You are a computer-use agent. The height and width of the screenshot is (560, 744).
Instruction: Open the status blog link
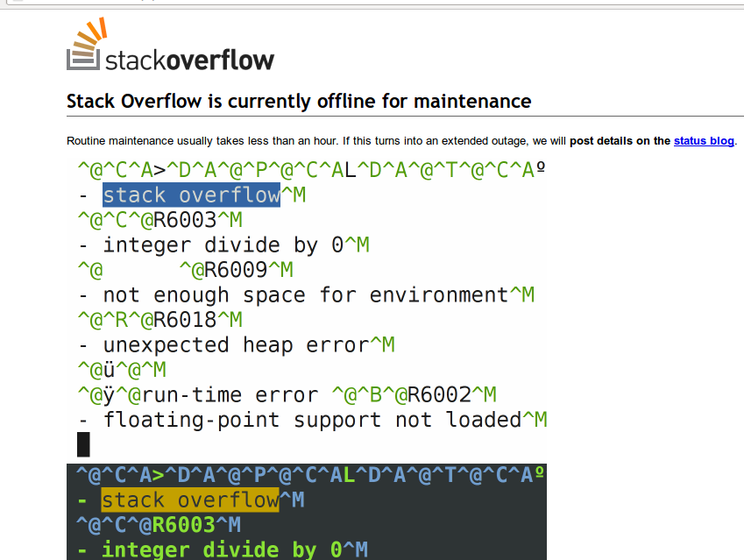click(703, 140)
